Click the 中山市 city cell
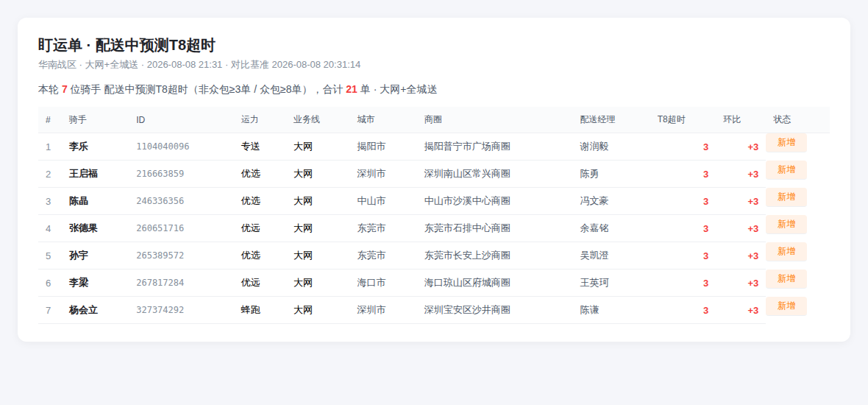 [371, 201]
